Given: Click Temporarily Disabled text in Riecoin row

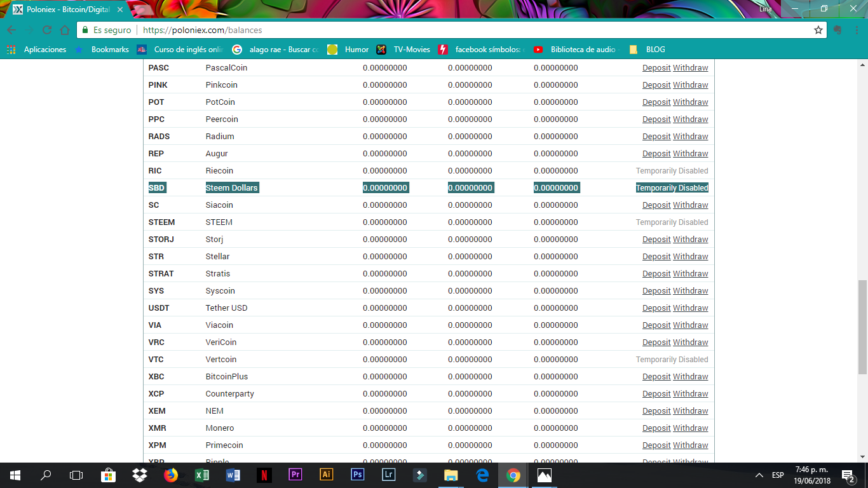Looking at the screenshot, I should [x=672, y=171].
